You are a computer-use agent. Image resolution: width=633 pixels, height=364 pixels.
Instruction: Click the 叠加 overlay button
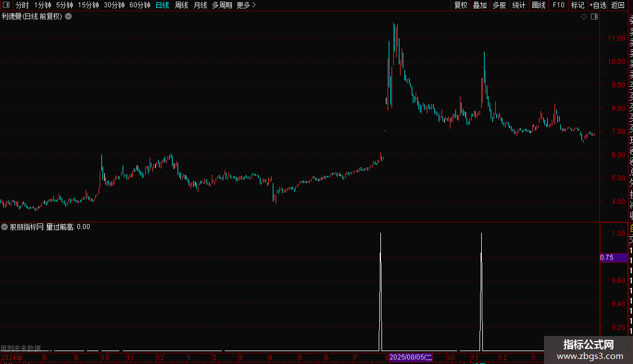(480, 5)
